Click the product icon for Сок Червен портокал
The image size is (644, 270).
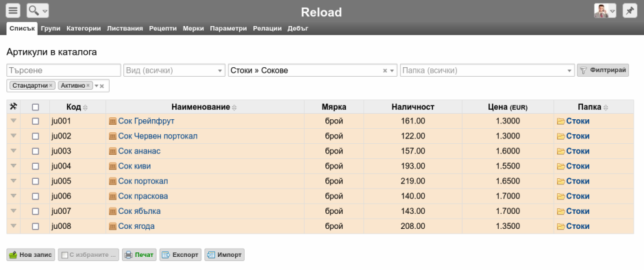pyautogui.click(x=112, y=136)
